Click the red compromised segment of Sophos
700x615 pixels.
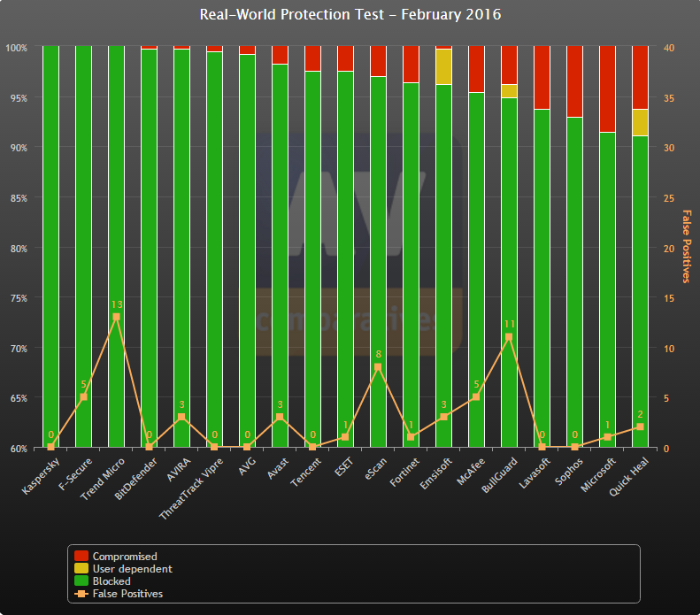[574, 81]
